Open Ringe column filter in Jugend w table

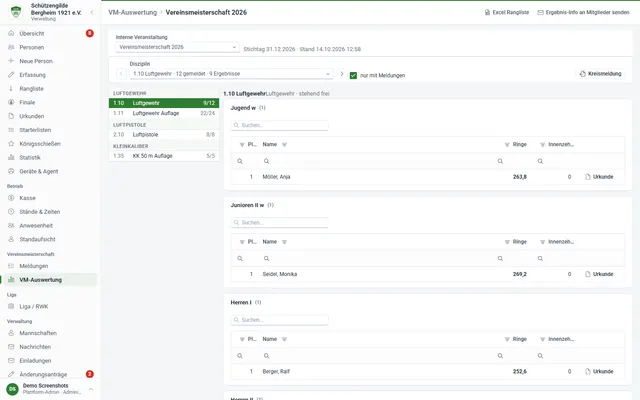click(507, 144)
